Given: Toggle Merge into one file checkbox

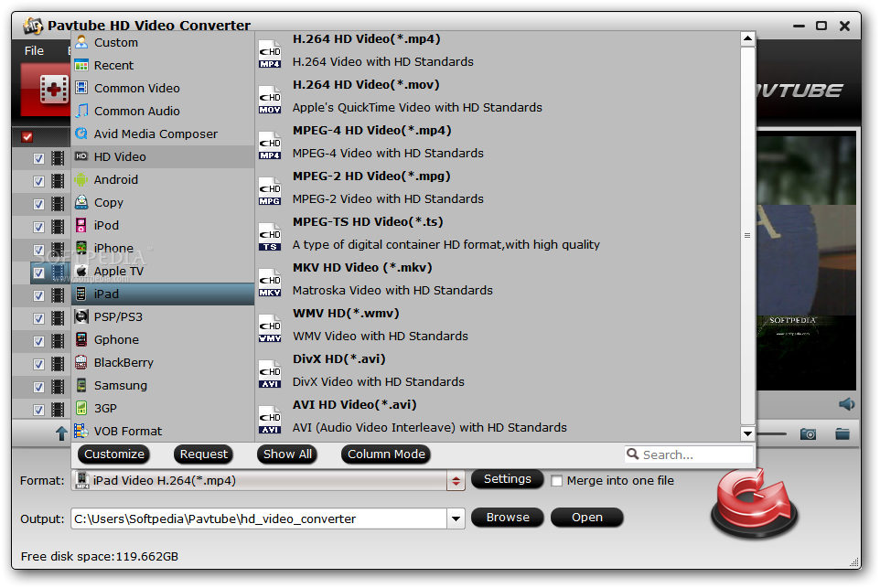Looking at the screenshot, I should [557, 481].
